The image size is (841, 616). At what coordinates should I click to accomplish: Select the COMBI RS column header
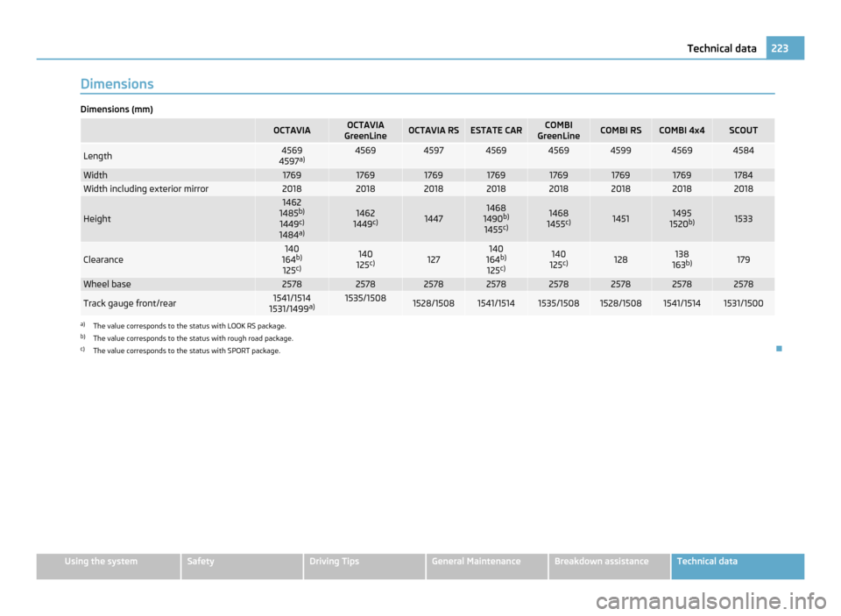coord(620,131)
